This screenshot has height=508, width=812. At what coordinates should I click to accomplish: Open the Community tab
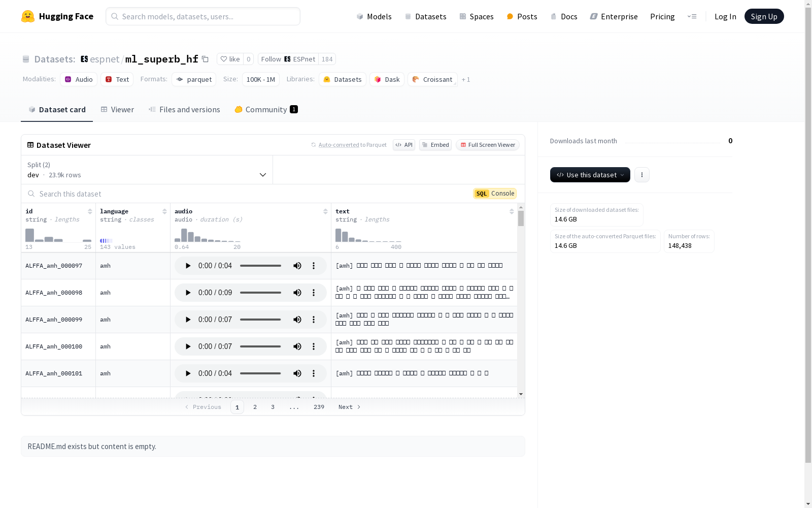click(x=266, y=110)
